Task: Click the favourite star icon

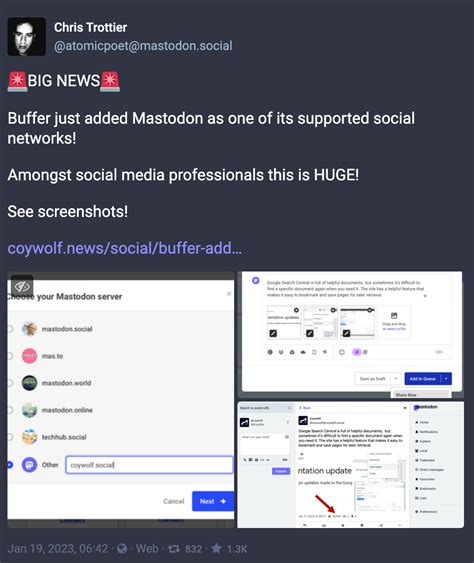Action: (x=216, y=548)
